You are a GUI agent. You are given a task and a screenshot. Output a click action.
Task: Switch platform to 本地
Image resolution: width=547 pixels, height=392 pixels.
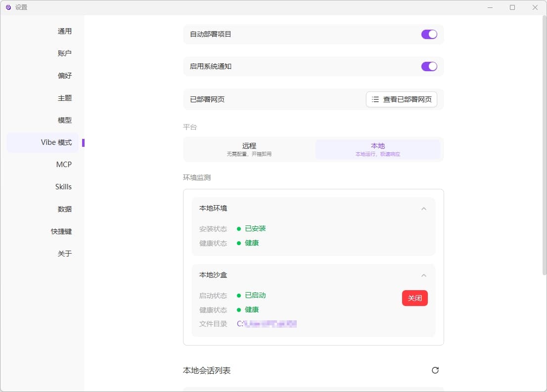pyautogui.click(x=378, y=149)
